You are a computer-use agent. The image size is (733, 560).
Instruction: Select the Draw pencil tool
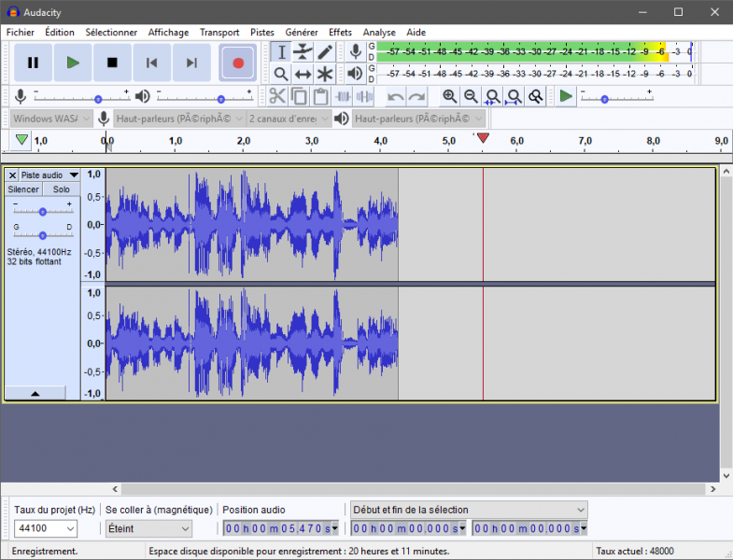point(325,52)
